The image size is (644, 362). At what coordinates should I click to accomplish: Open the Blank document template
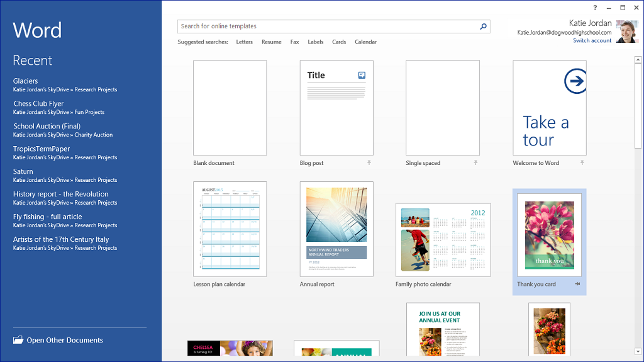(230, 108)
